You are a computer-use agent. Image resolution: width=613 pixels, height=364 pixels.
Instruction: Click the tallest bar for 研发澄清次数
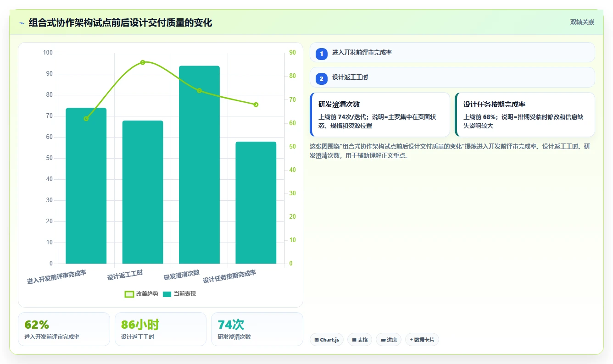[x=199, y=165]
